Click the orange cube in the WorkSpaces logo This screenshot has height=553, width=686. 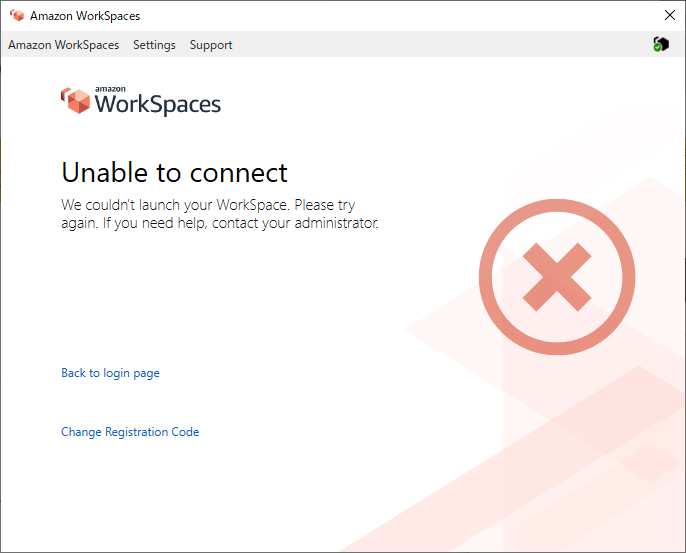pyautogui.click(x=75, y=100)
